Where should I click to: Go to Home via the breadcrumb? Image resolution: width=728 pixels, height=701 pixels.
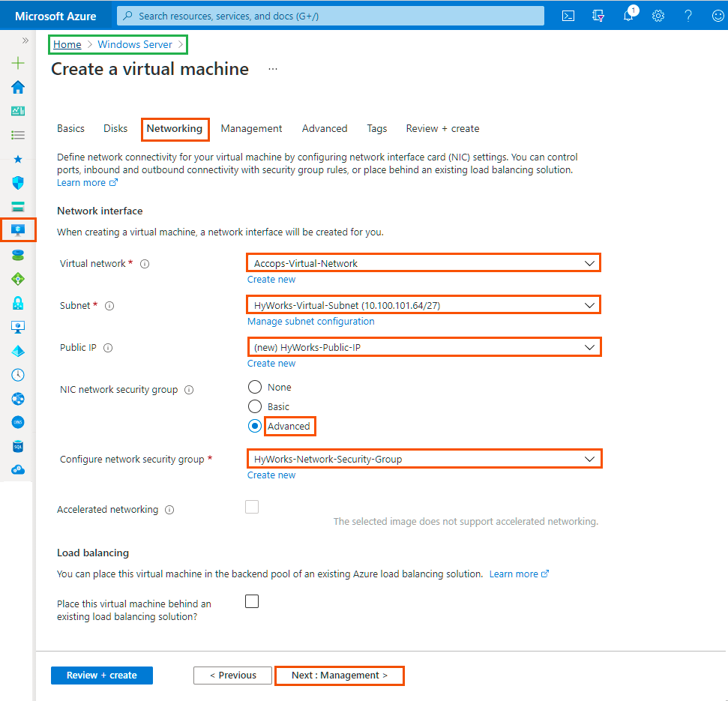[x=67, y=44]
